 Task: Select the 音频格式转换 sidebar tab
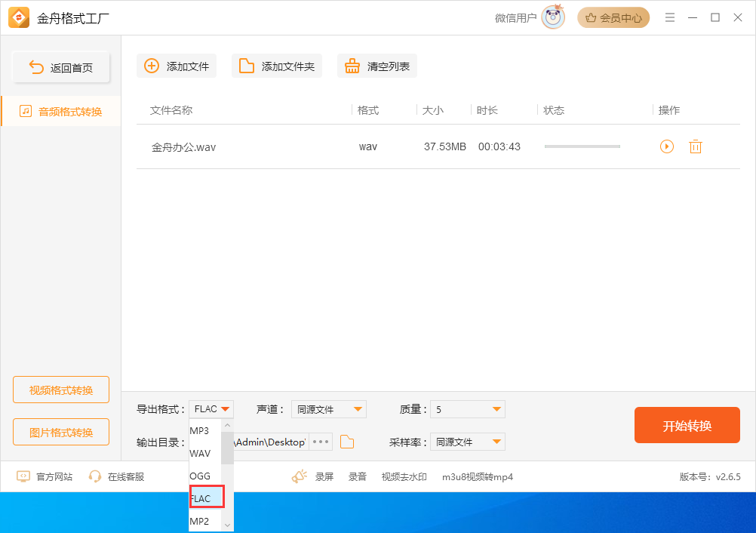(61, 112)
